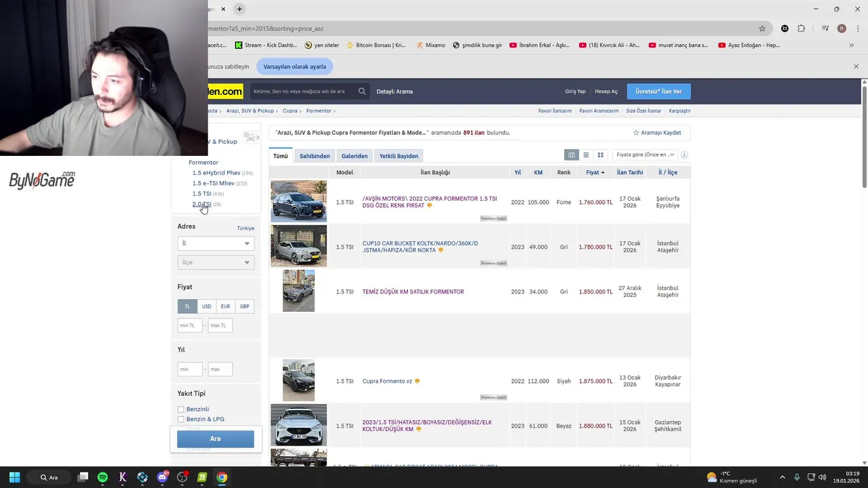868x488 pixels.
Task: Switch to classic table view icon
Action: point(572,155)
